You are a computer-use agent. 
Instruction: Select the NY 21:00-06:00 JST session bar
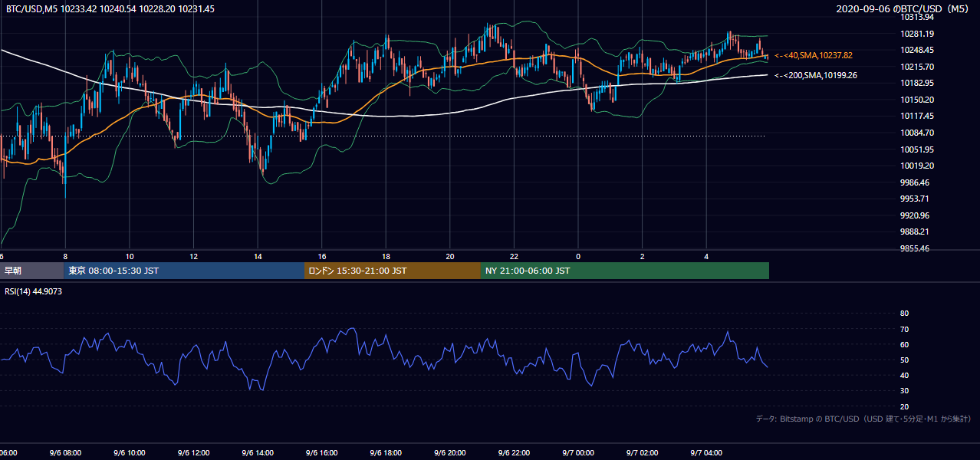(x=625, y=271)
